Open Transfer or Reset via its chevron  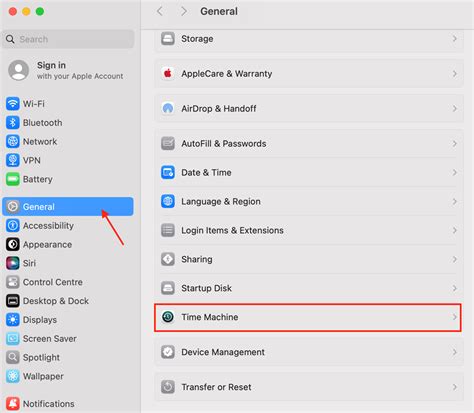point(455,387)
